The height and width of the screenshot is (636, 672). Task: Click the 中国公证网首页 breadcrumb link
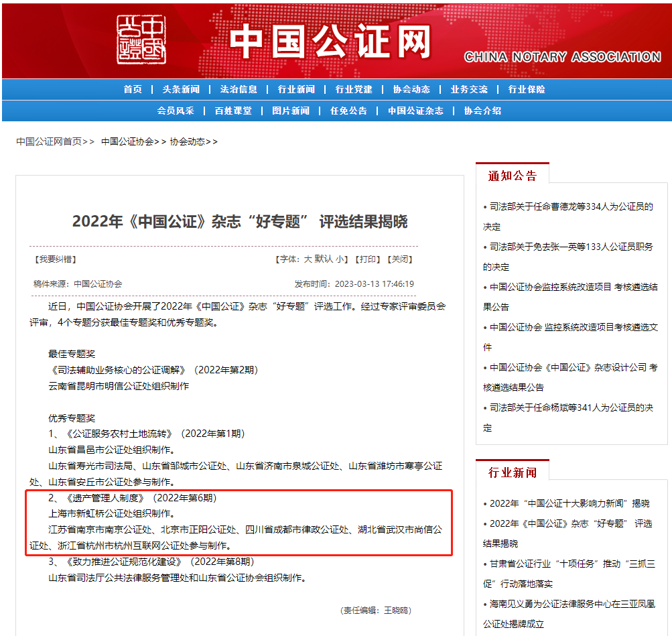click(x=49, y=141)
